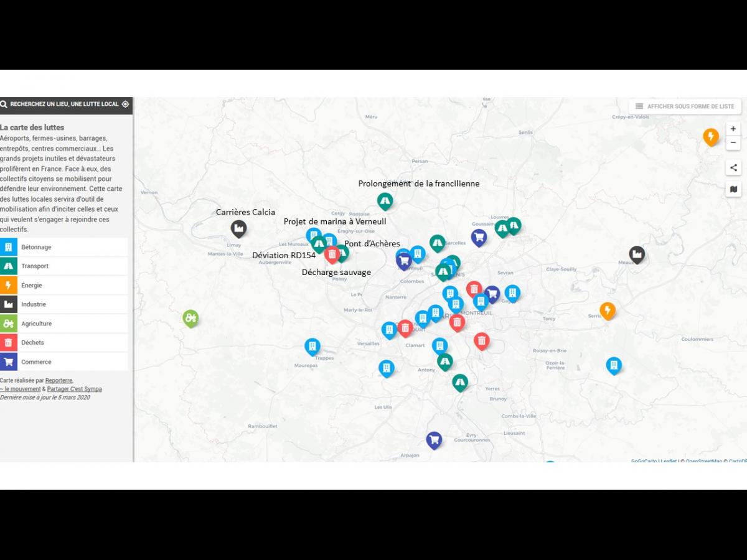Zoom out using the minus button
The width and height of the screenshot is (747, 560).
pyautogui.click(x=733, y=143)
